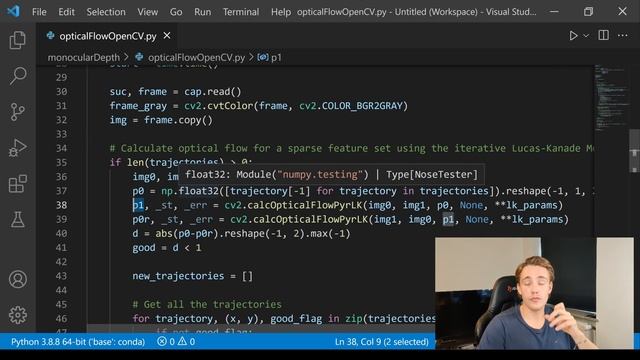Click the webcam video overlay
Viewport: 640px width, 360px height.
[534, 293]
